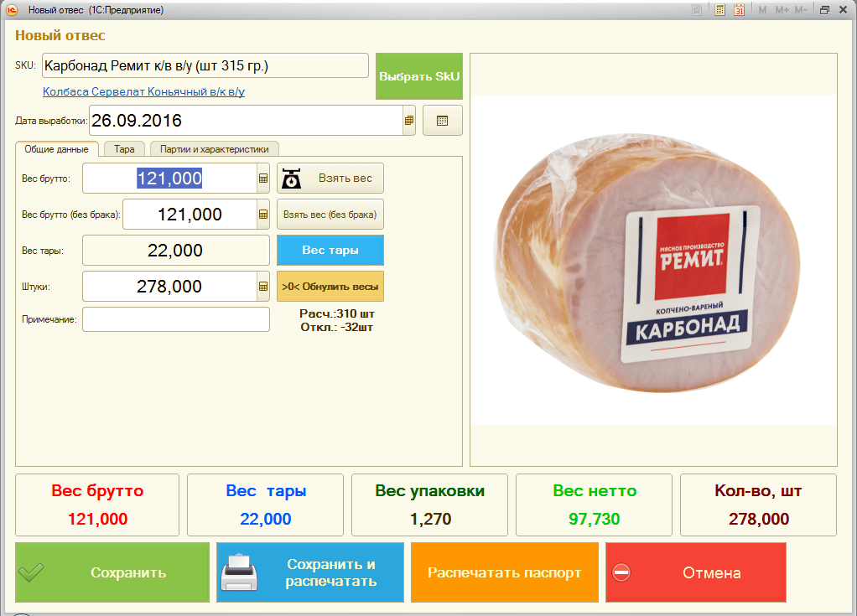The image size is (857, 616).
Task: Click the favorites star icon in title bar
Action: (x=697, y=10)
